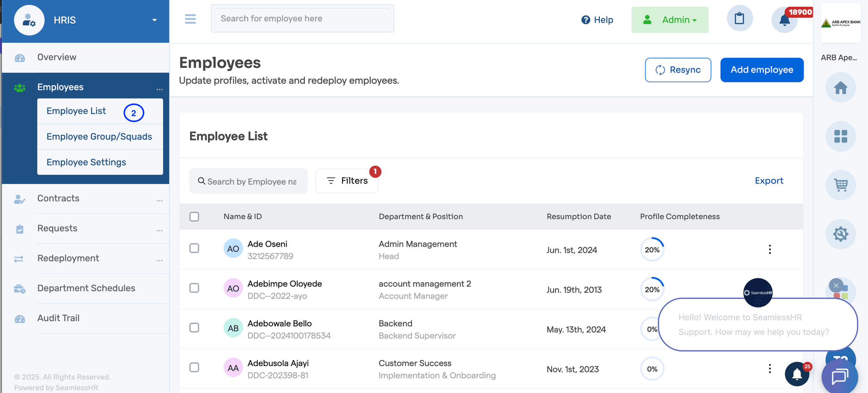Tick the checkbox for Adebusola Ajayi
The width and height of the screenshot is (868, 393).
point(194,367)
